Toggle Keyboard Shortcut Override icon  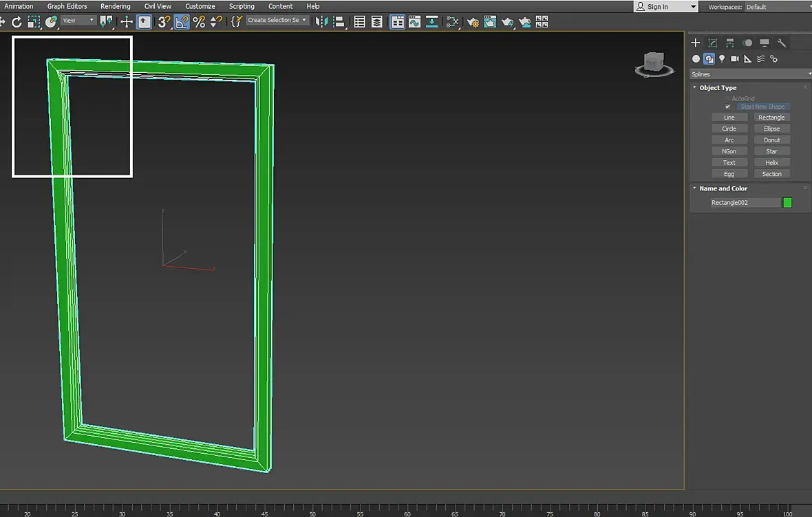144,22
